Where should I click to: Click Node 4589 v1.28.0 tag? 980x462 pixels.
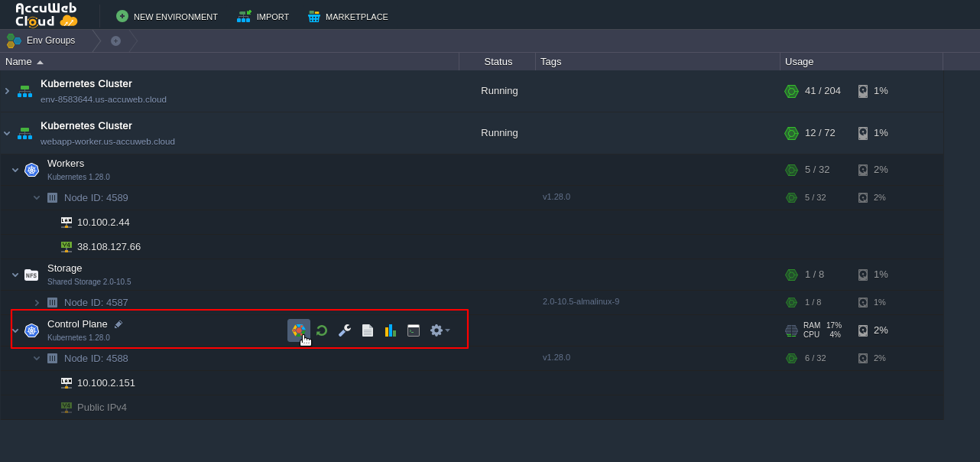point(557,197)
